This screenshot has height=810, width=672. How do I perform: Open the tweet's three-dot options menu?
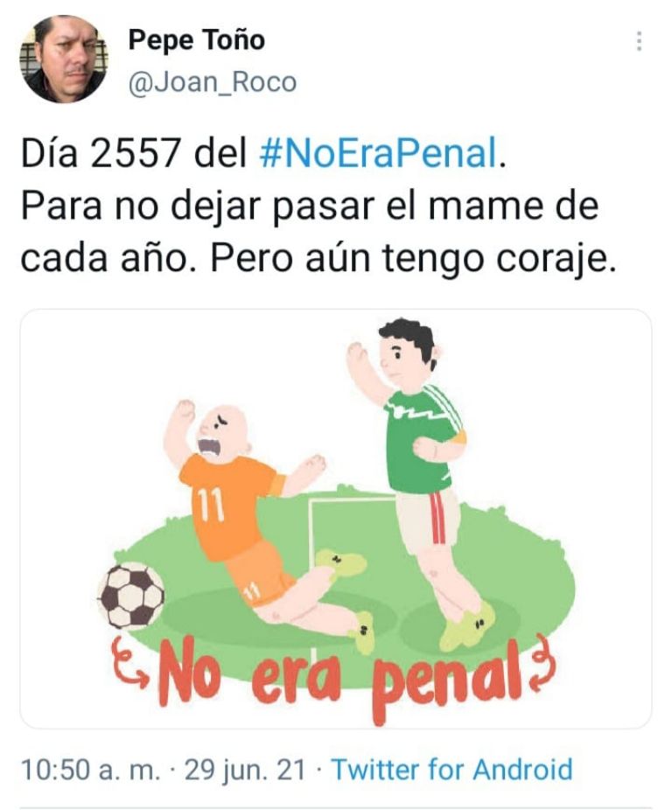click(640, 41)
